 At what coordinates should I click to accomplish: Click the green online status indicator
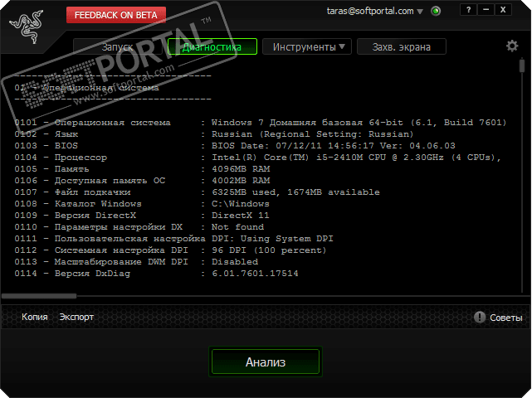coord(436,11)
